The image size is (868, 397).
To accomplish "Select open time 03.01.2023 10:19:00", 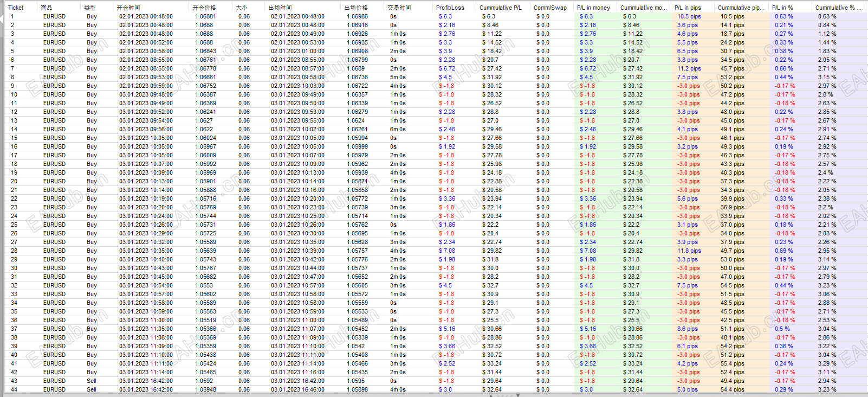I will [146, 198].
